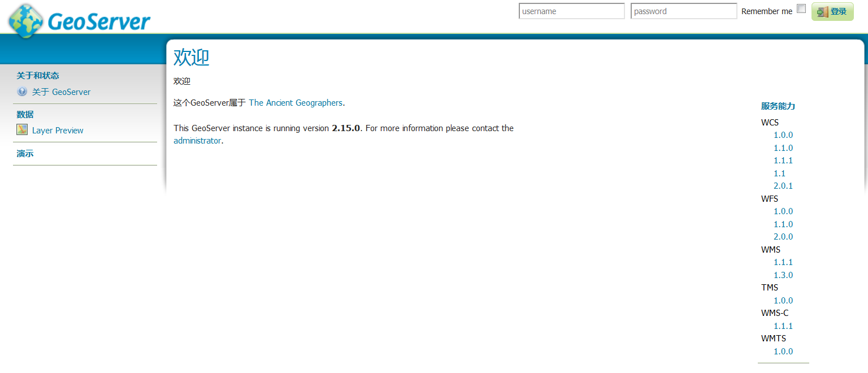Open WFS 2.0.0 capabilities link
Viewport: 868px width, 373px height.
click(783, 237)
